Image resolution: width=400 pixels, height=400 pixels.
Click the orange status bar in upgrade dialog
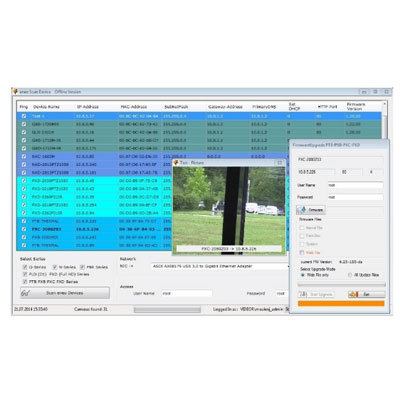tap(341, 303)
